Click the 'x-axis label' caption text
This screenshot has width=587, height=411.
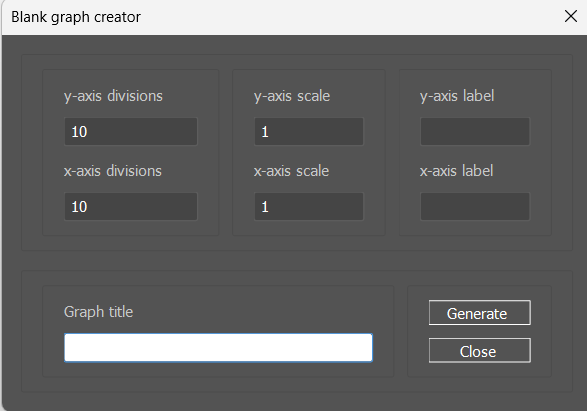click(x=456, y=171)
